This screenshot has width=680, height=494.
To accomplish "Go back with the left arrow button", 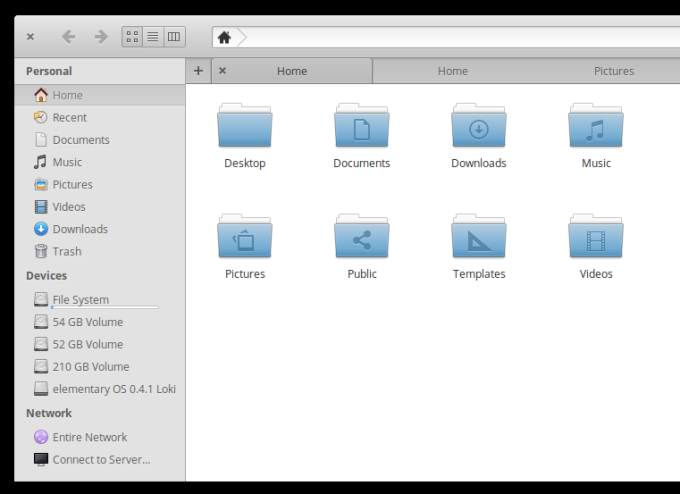I will coord(69,37).
